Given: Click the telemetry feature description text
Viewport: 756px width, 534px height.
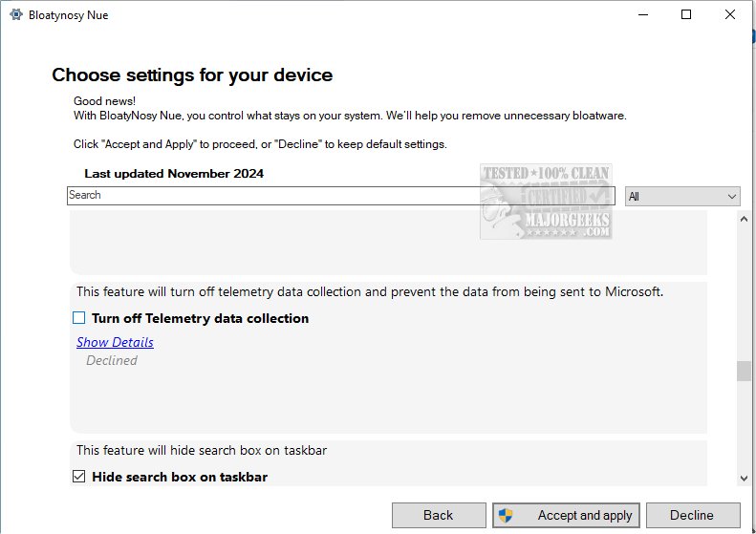Looking at the screenshot, I should click(370, 291).
